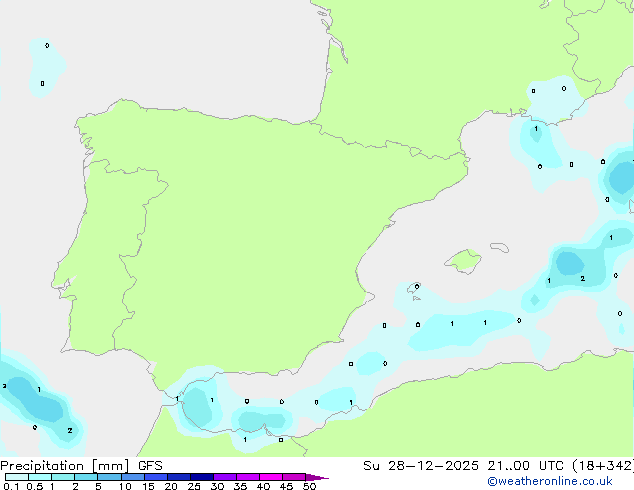Select the 0.5–1 mm legend color swatch
Image resolution: width=634 pixels, height=490 pixels.
(x=40, y=477)
